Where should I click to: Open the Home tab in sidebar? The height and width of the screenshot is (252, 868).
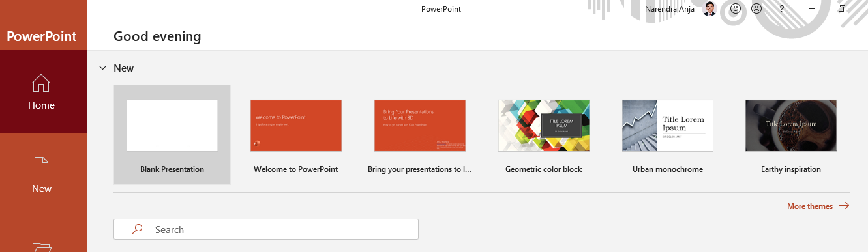pyautogui.click(x=43, y=92)
